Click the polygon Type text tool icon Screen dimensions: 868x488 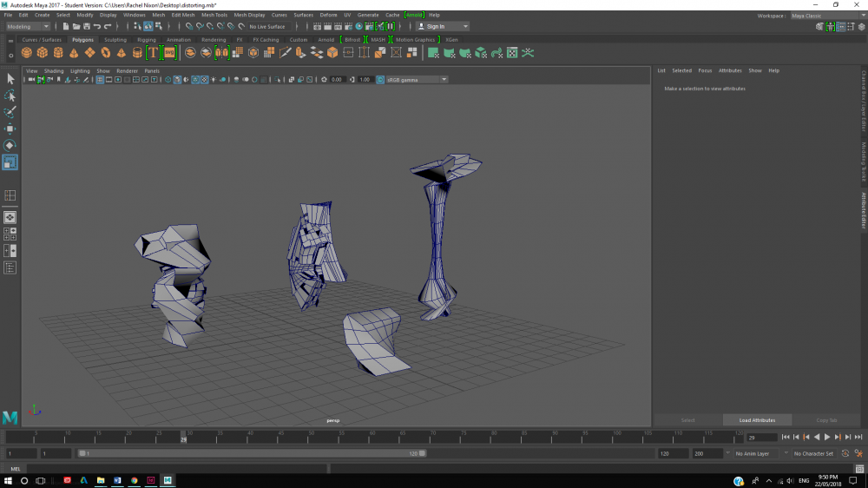pos(153,53)
